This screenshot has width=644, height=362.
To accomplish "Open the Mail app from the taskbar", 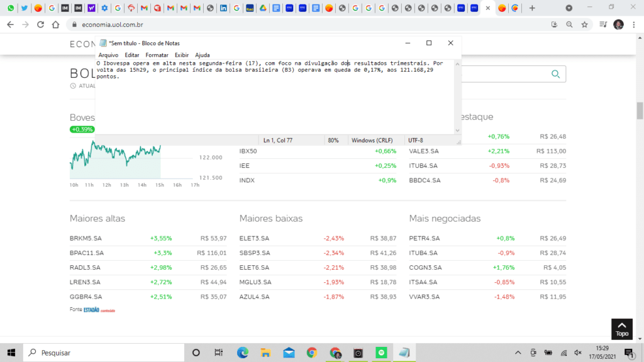I will click(289, 353).
